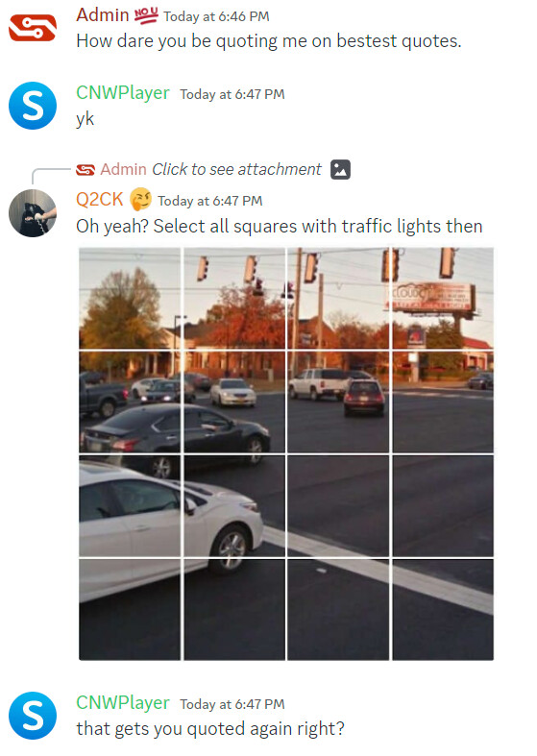Click small Admin icon in reply reference line
Screen dimensions: 537x756
(85, 170)
